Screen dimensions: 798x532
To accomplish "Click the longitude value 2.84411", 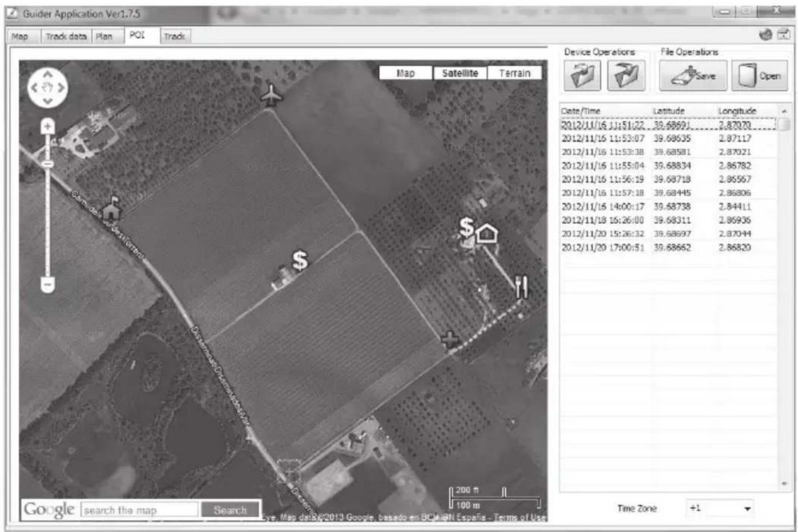I will click(x=735, y=207).
